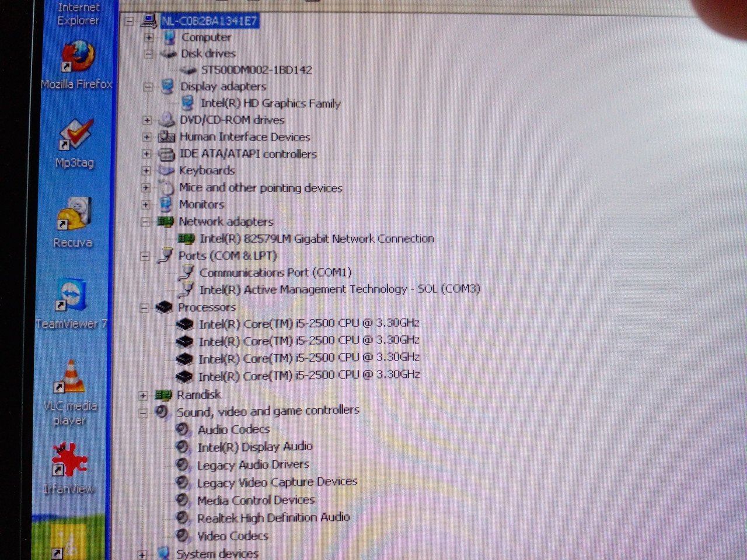This screenshot has width=747, height=560.
Task: Expand the System devices node
Action: [x=142, y=554]
